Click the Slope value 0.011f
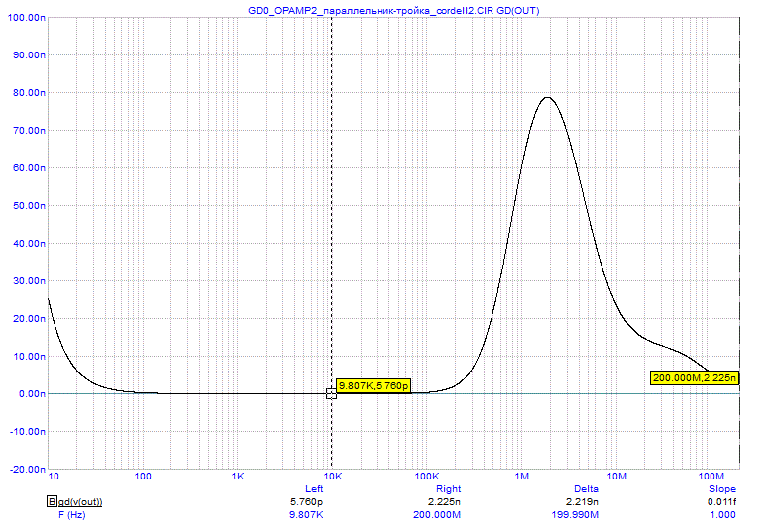The image size is (766, 532). pyautogui.click(x=721, y=501)
